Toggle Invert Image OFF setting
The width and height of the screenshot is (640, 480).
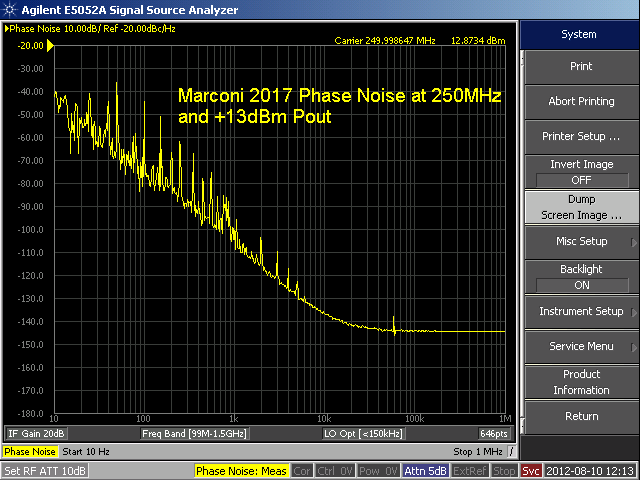581,172
